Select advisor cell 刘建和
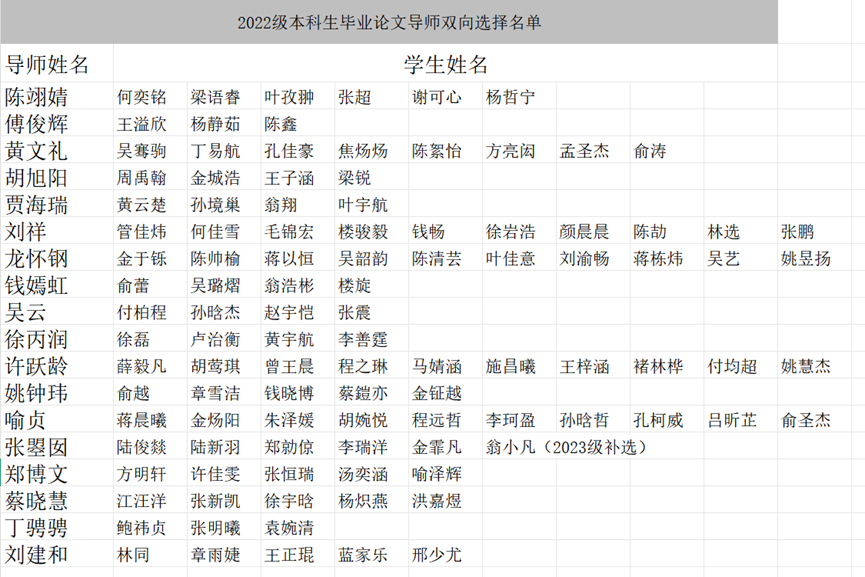The width and height of the screenshot is (865, 577). click(x=37, y=554)
